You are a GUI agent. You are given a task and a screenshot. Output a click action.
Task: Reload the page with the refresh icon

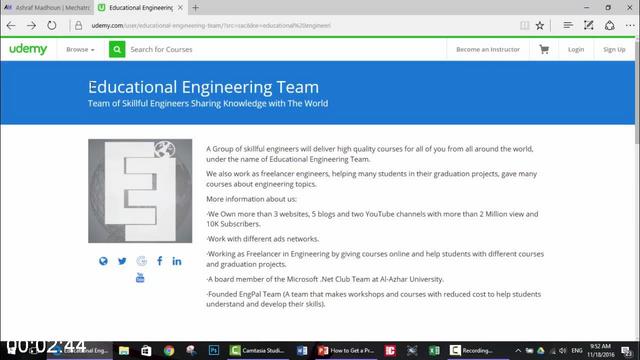click(x=51, y=25)
